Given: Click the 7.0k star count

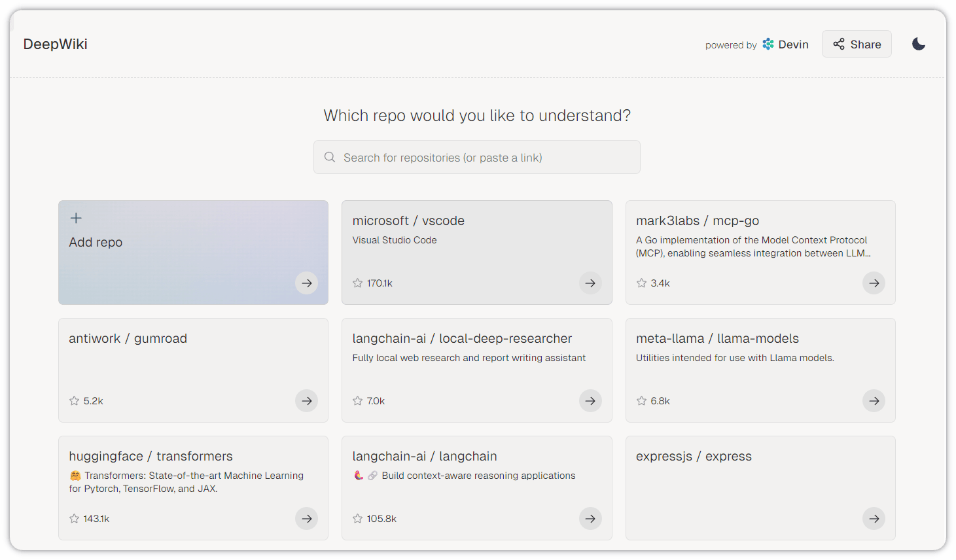Looking at the screenshot, I should point(376,401).
